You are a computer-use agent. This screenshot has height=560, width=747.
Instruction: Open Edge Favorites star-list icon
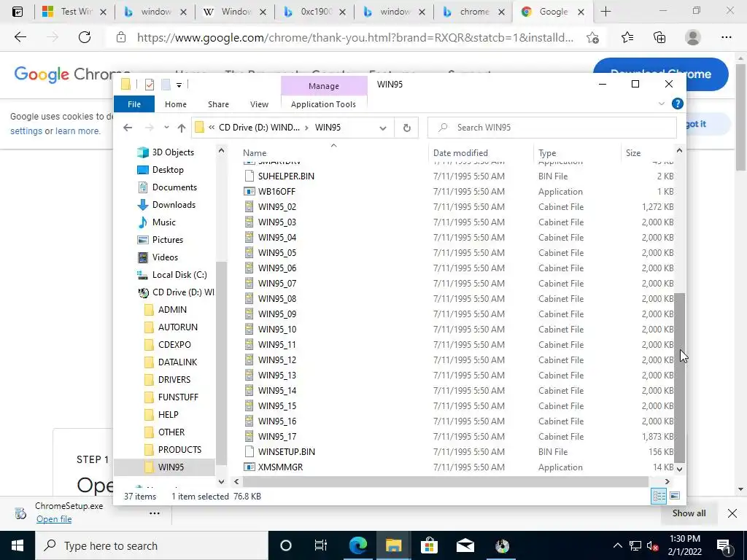[627, 37]
